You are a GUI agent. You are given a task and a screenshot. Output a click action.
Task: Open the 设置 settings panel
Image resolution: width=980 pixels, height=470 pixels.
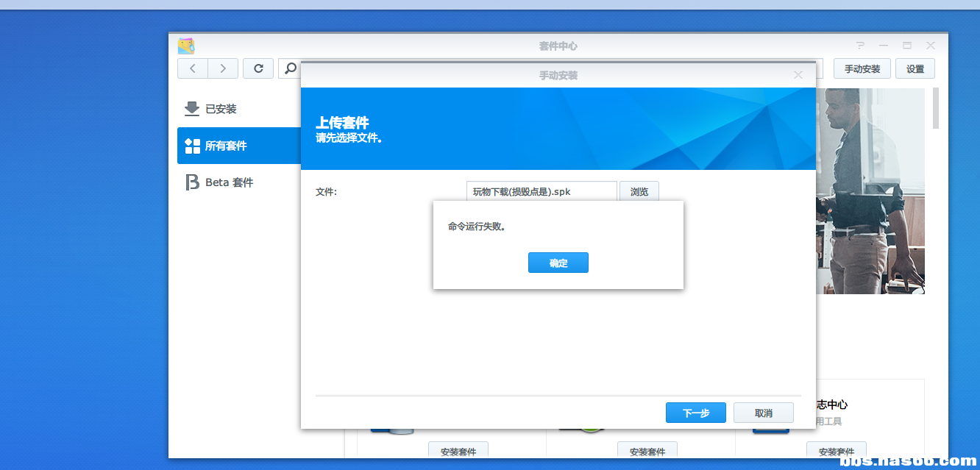coord(915,68)
